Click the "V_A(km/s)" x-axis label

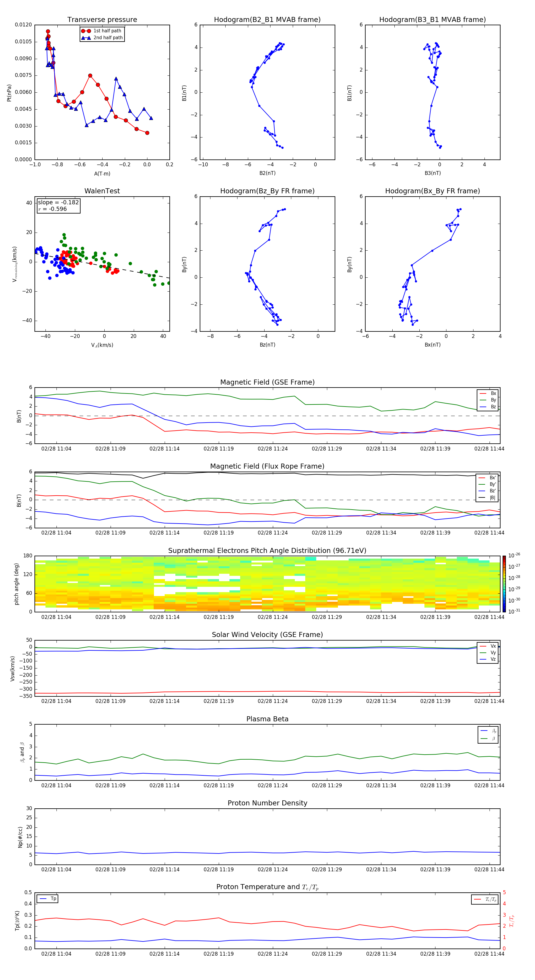(x=102, y=345)
